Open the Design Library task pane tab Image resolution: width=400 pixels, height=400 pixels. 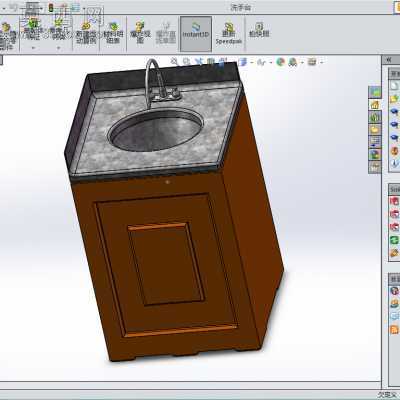pos(375,117)
